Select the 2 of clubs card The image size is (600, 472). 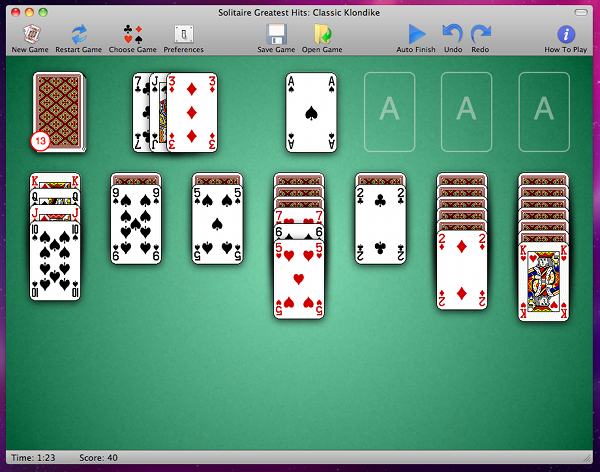coord(380,224)
